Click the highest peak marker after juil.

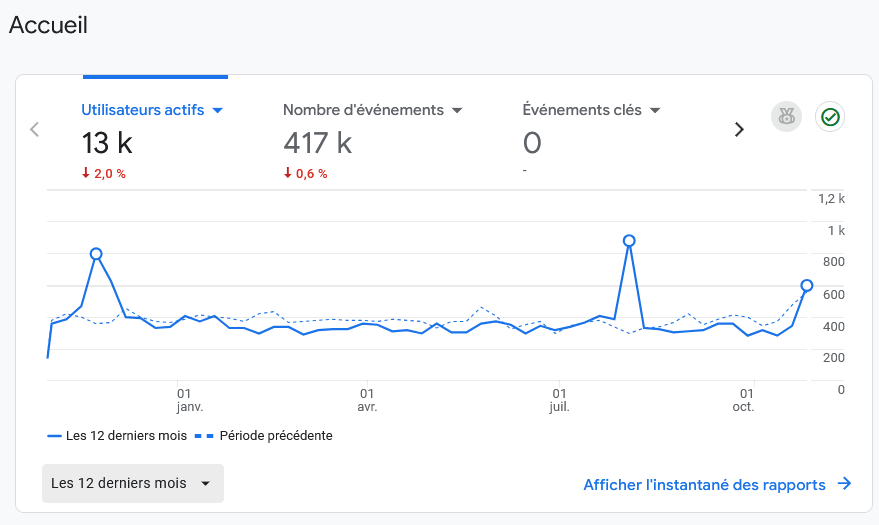629,241
